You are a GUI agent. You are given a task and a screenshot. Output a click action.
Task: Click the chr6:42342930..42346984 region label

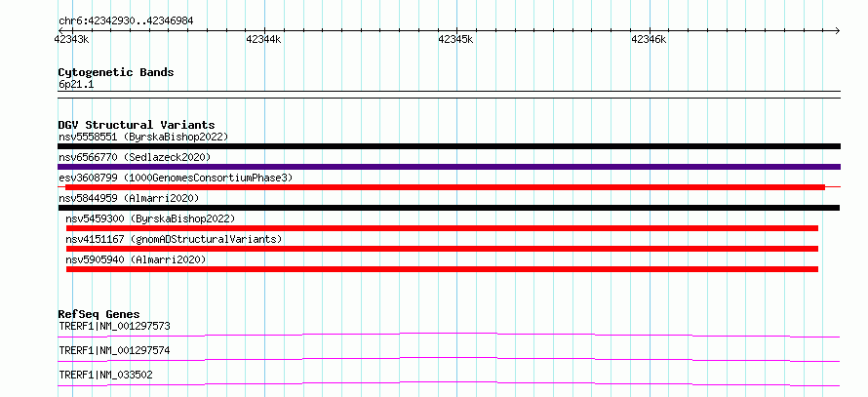(x=126, y=21)
